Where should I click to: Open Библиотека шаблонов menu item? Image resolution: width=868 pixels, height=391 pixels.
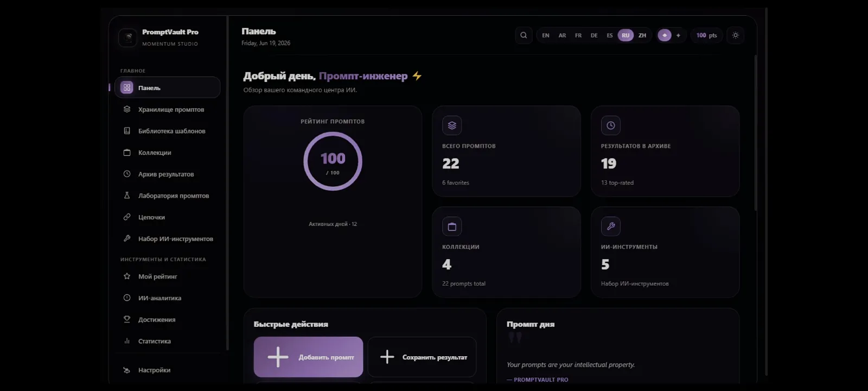pos(168,131)
